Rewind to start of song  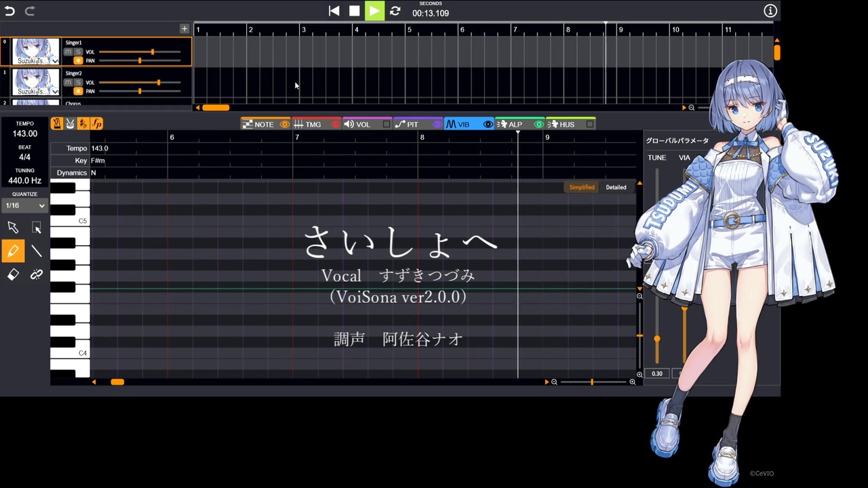334,11
